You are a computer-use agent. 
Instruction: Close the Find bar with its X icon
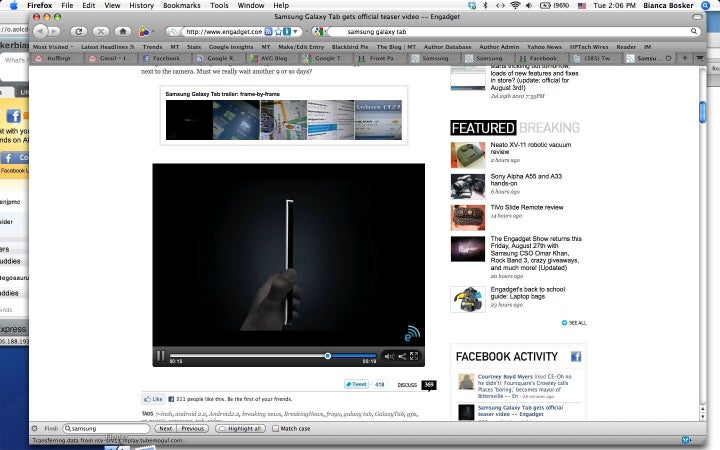pyautogui.click(x=34, y=428)
